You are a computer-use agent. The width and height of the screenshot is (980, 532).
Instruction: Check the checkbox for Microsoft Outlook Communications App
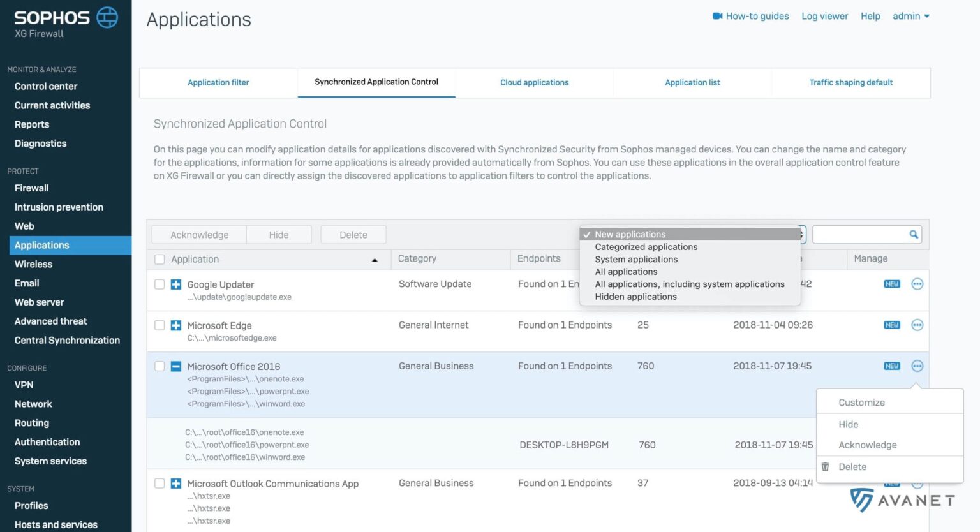pos(159,483)
